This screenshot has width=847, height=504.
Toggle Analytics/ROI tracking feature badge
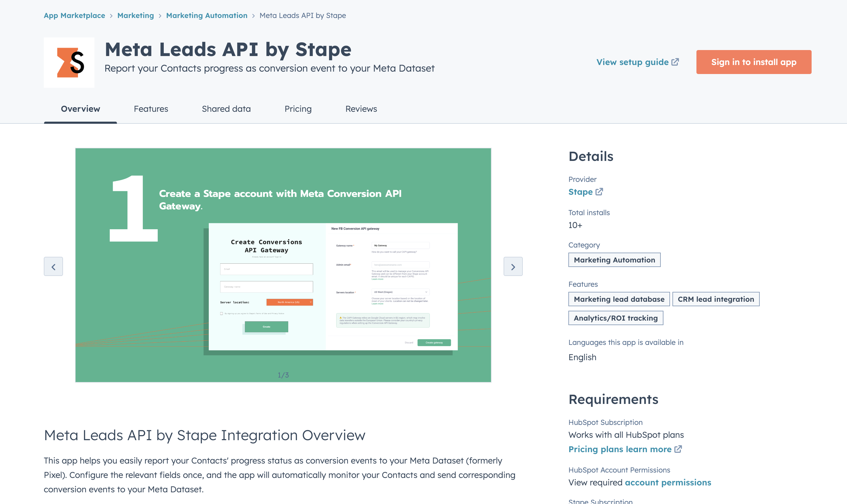pyautogui.click(x=615, y=318)
